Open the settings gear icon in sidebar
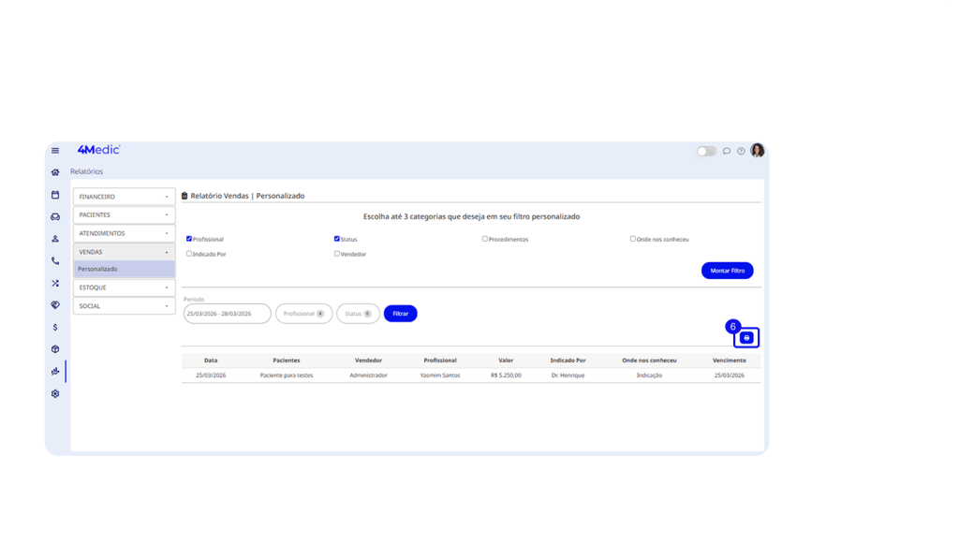This screenshot has height=560, width=959. pos(55,393)
